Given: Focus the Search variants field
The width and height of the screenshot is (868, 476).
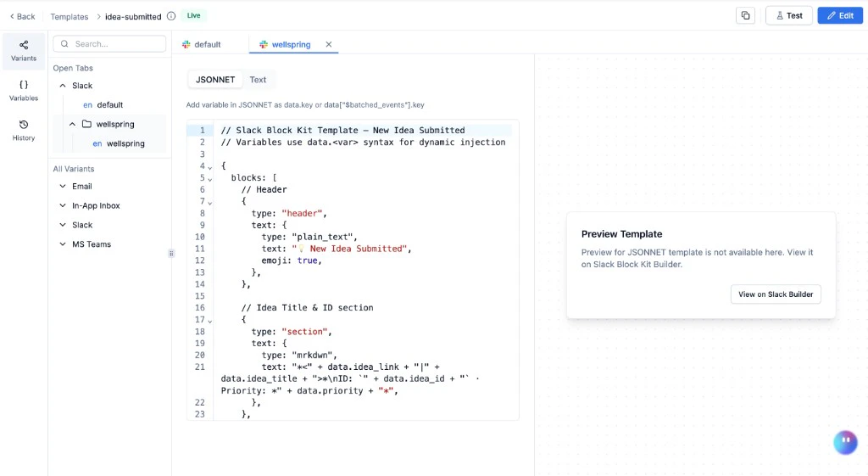Looking at the screenshot, I should [x=109, y=44].
